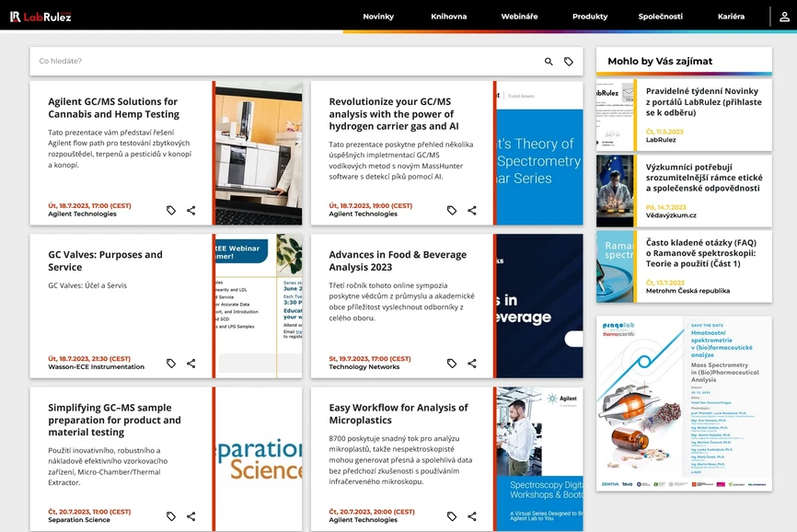Open 'Advances in Food & Beverage Analysis 2023' title
This screenshot has height=532, width=797.
click(398, 260)
